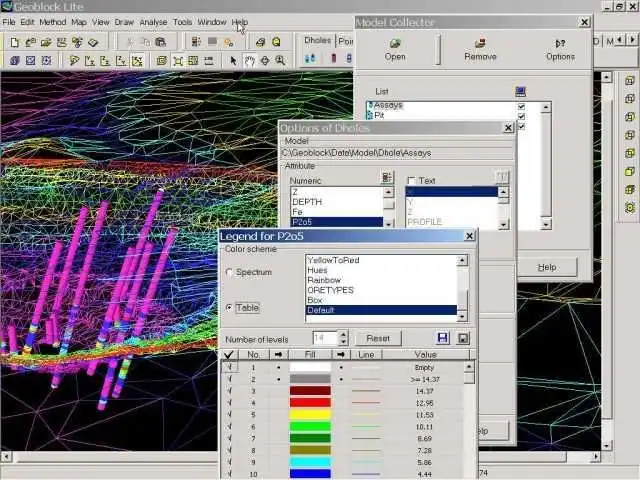Image resolution: width=640 pixels, height=480 pixels.
Task: Select the Table color scheme option
Action: (231, 308)
